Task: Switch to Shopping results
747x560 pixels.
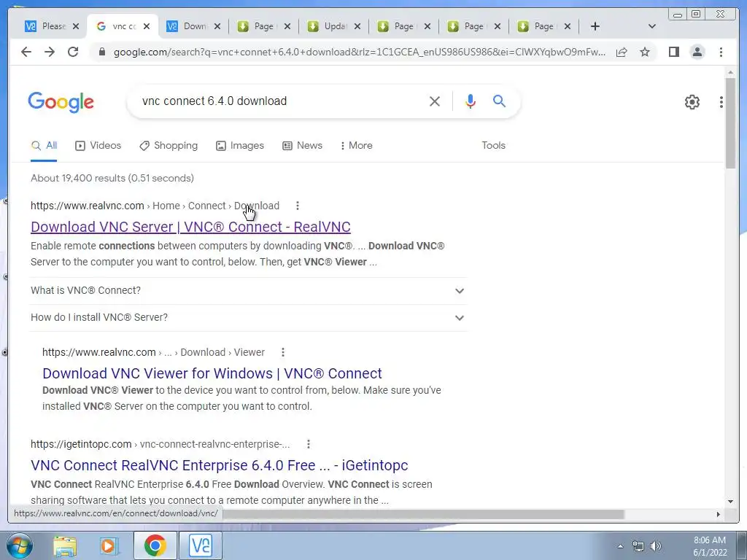Action: (169, 146)
